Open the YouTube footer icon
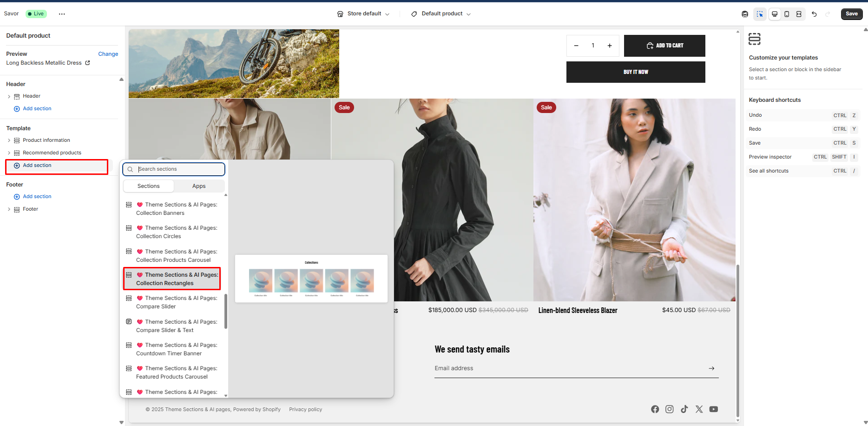 coord(714,409)
